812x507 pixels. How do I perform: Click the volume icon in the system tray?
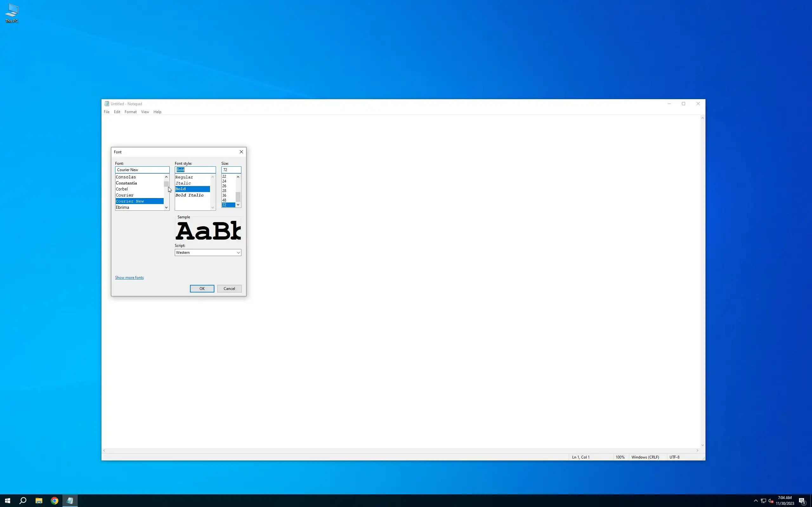tap(771, 501)
